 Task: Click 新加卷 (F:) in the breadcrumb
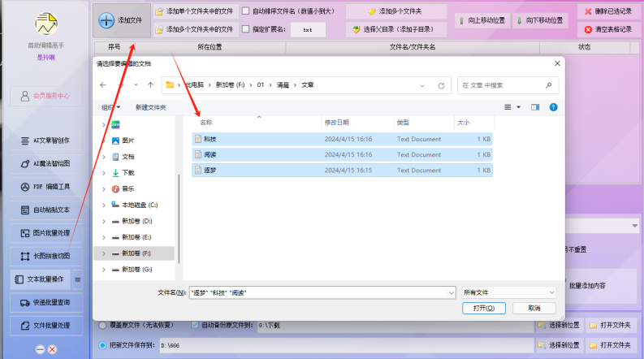point(230,85)
